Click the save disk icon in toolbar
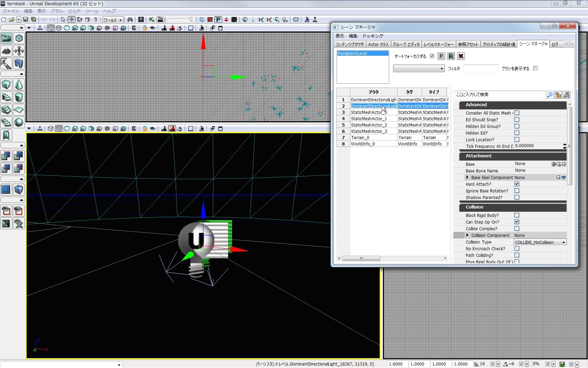 coord(26,20)
